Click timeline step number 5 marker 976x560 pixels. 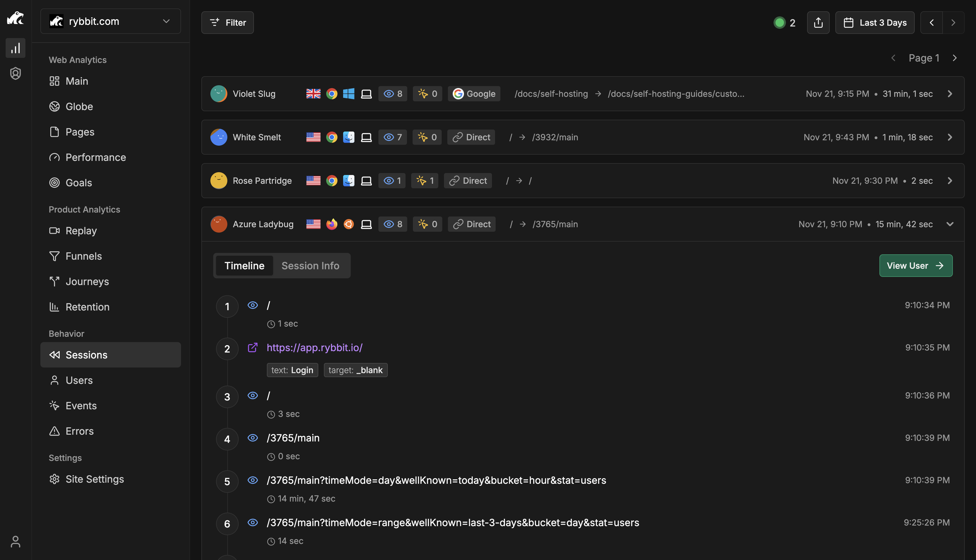(227, 482)
